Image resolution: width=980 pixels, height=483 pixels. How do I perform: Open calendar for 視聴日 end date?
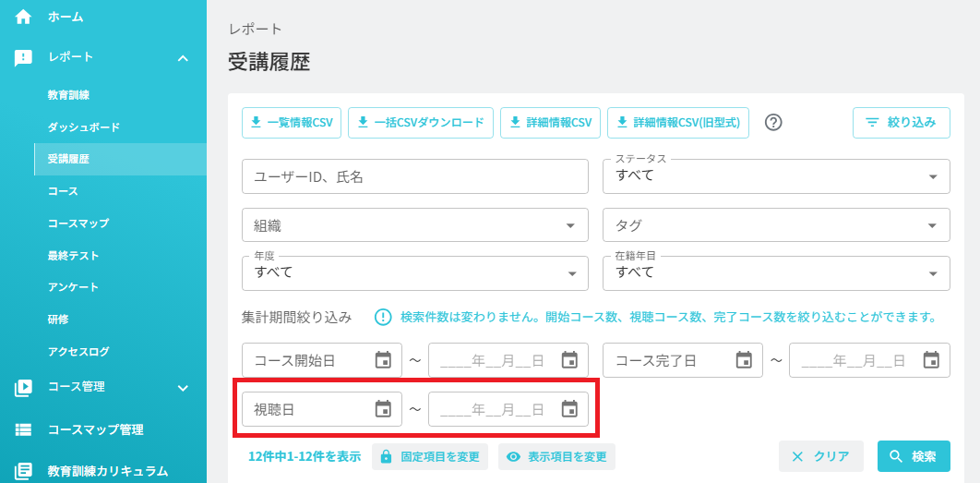click(x=568, y=409)
